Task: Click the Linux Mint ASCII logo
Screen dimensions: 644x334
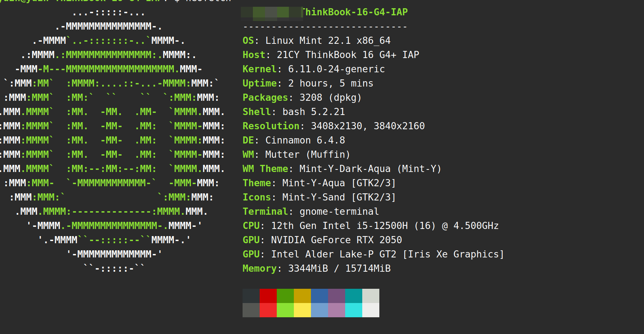Action: click(x=113, y=140)
